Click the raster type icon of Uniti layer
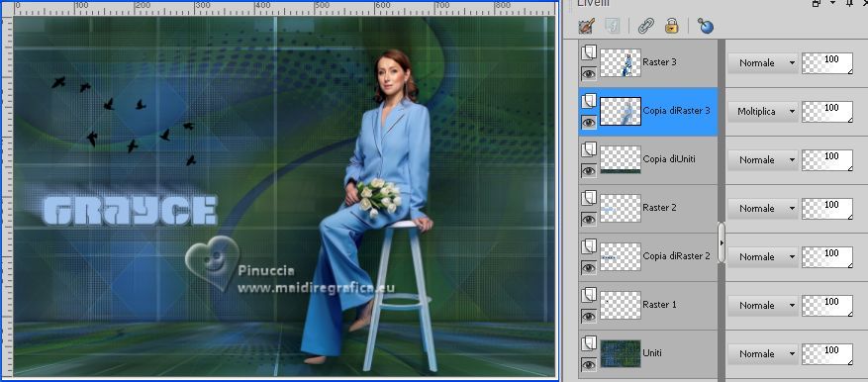868x382 pixels. [x=589, y=343]
